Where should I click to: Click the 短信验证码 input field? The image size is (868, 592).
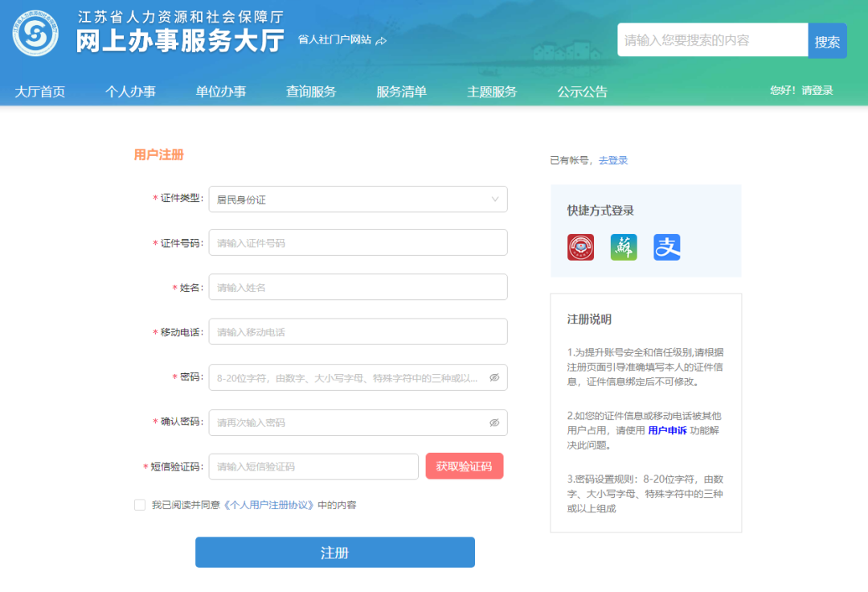coord(313,467)
